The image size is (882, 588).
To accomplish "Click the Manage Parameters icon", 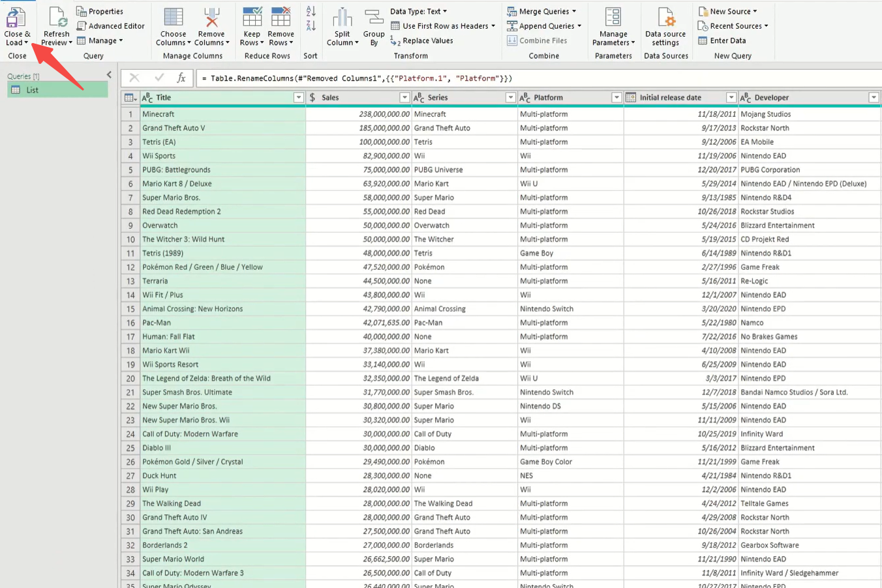I will (613, 18).
